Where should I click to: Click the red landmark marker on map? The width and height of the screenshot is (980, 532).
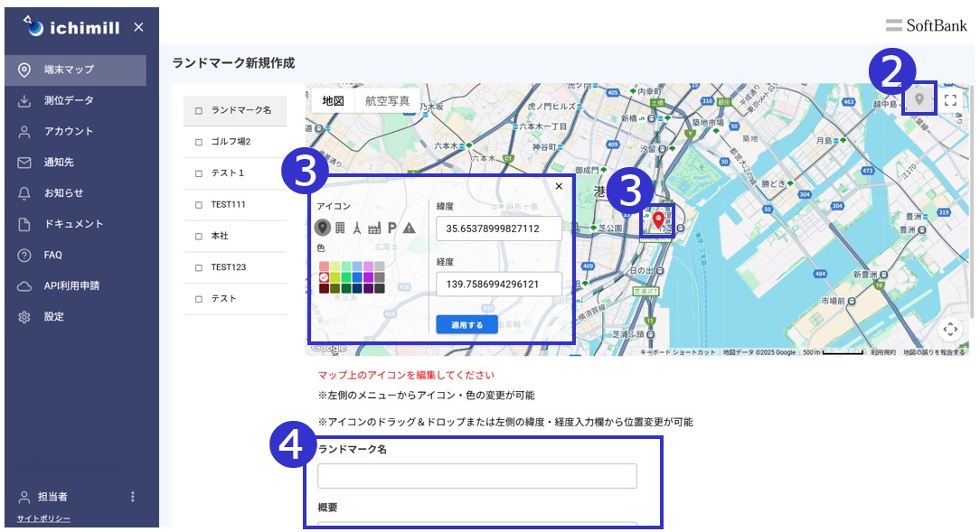click(x=658, y=218)
